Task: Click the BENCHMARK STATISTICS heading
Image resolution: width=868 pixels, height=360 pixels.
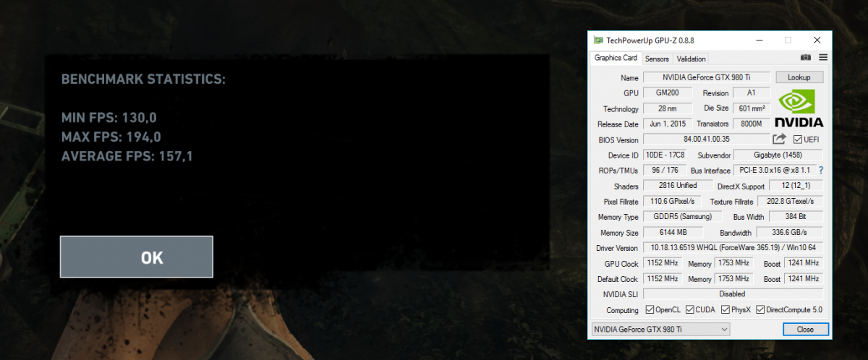Action: click(x=143, y=79)
